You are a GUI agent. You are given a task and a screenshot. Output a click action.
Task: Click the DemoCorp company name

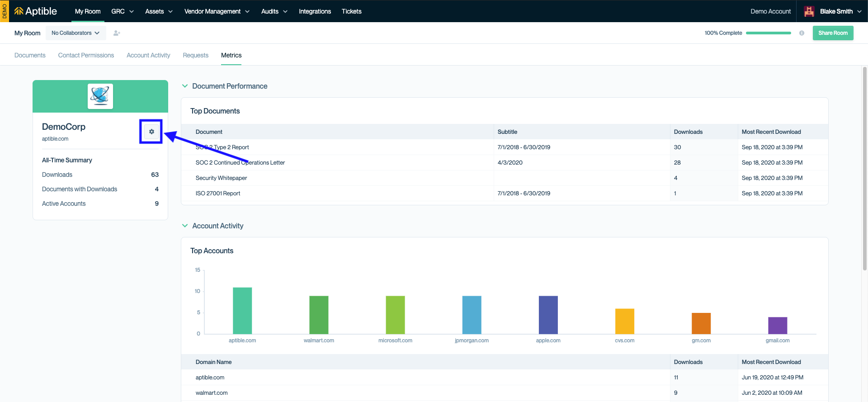click(x=64, y=127)
